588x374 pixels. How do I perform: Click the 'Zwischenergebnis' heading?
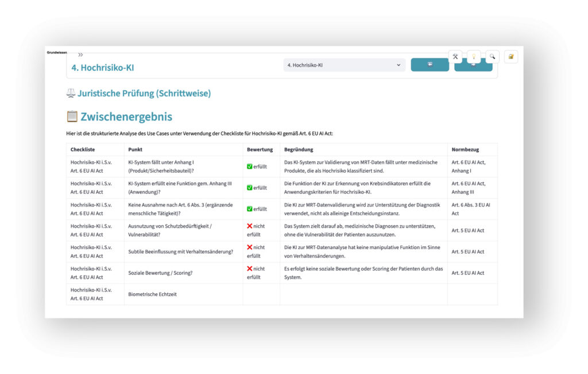(x=126, y=116)
